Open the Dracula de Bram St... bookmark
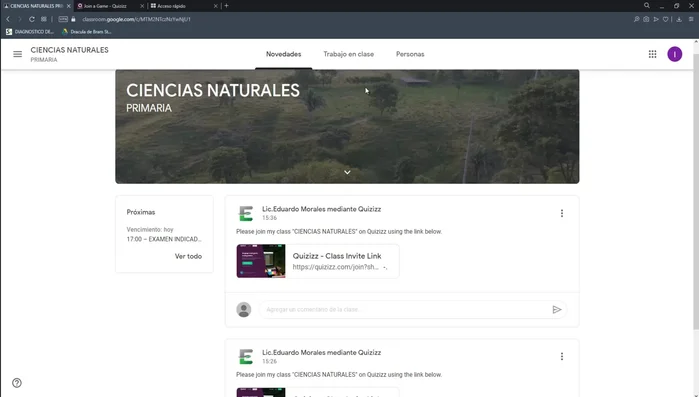This screenshot has width=699, height=397. click(x=87, y=32)
